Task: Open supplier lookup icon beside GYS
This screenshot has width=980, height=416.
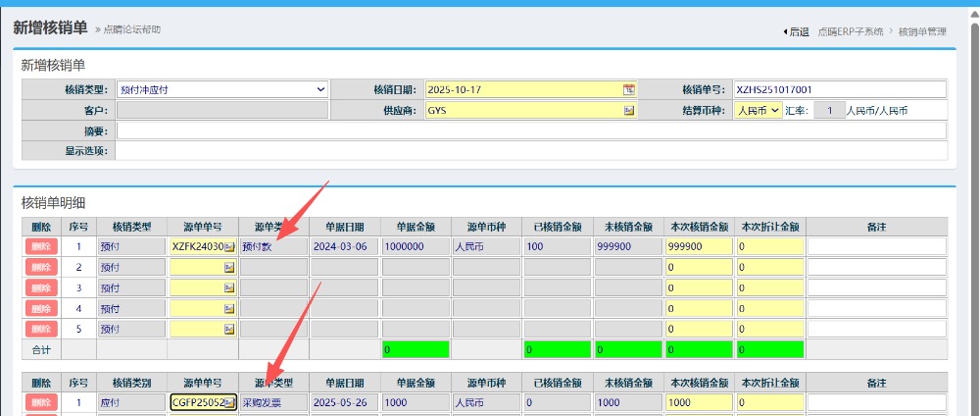Action: [629, 111]
